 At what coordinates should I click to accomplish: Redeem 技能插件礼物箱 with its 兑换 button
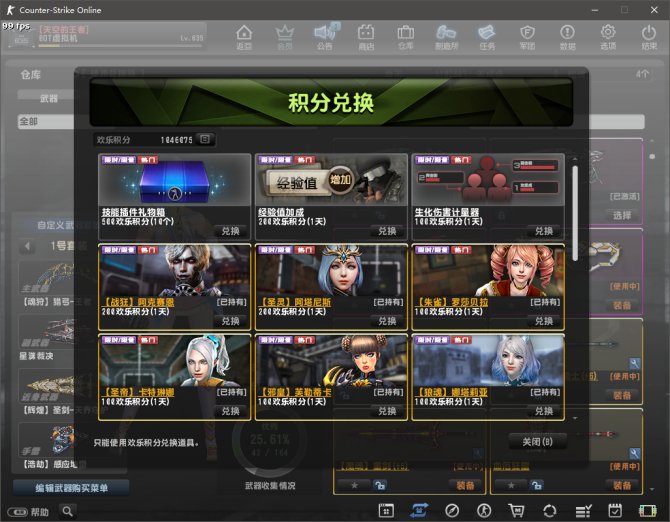(230, 231)
